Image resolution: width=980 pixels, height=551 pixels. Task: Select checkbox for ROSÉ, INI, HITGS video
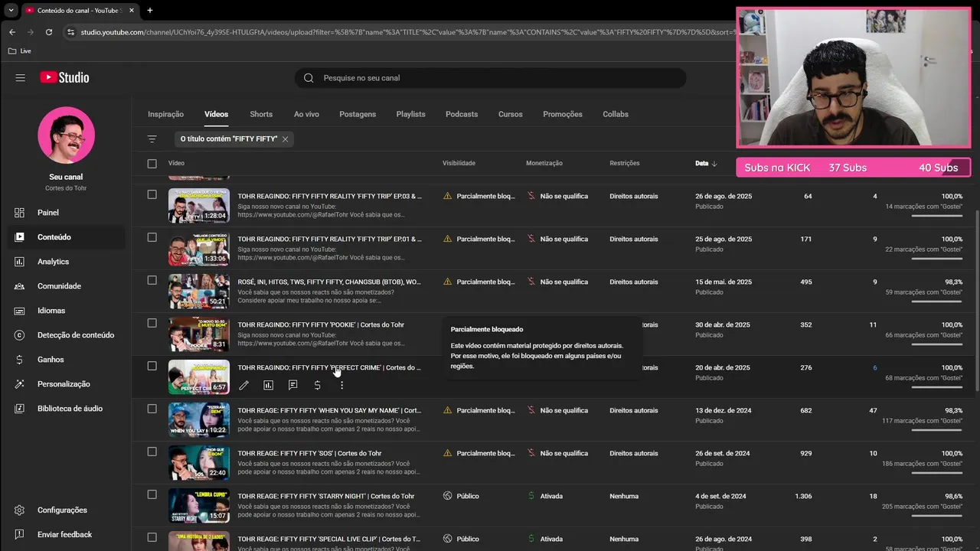click(x=152, y=280)
